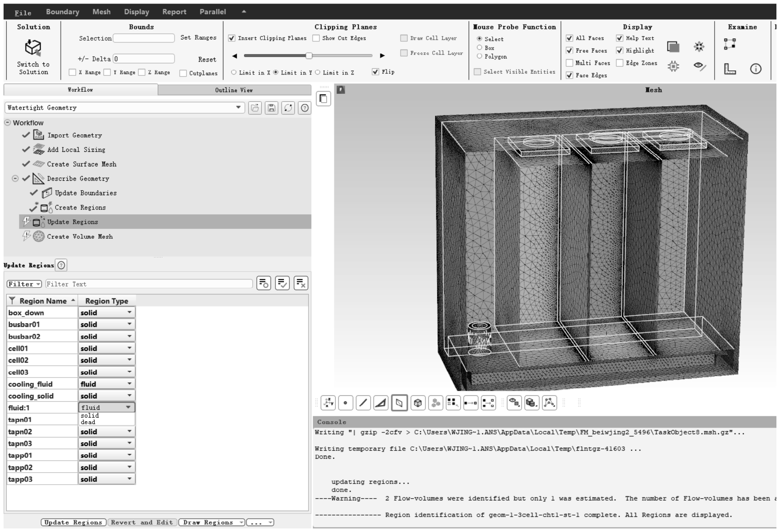
Task: Click Revert and Edit button
Action: (x=142, y=522)
